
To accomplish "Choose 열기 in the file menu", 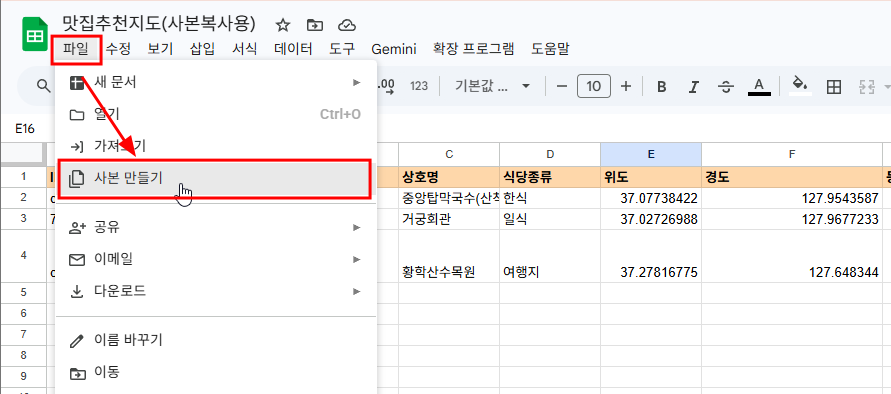I will 216,115.
